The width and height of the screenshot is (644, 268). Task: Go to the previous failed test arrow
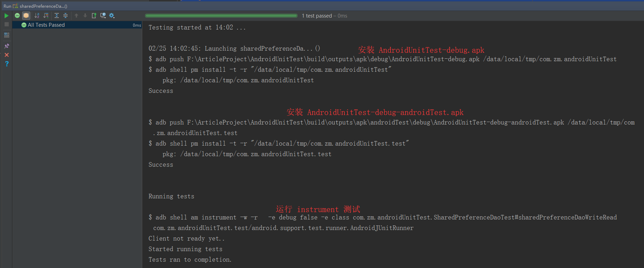[x=76, y=15]
